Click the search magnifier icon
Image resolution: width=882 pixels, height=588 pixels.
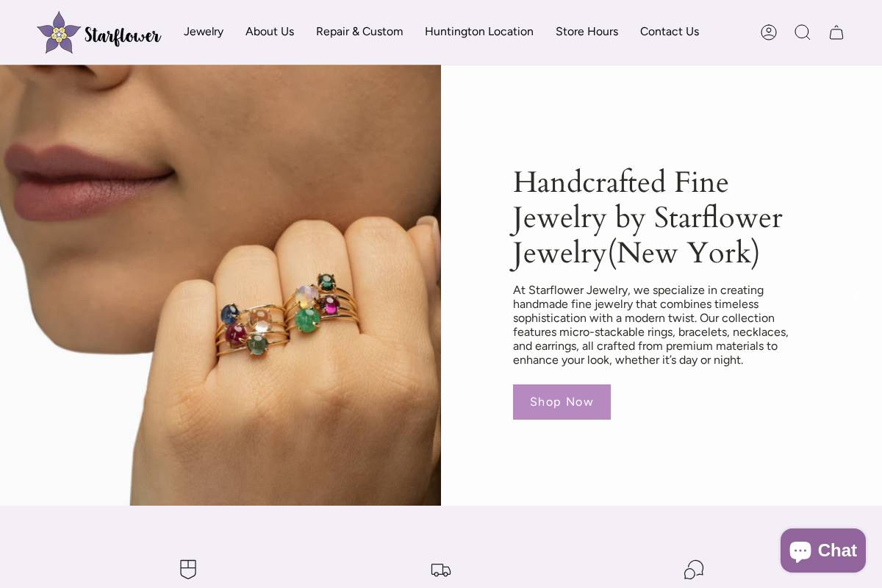point(803,32)
